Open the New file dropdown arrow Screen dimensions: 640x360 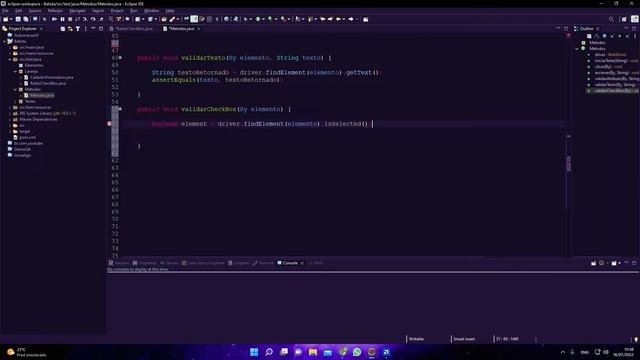click(x=11, y=19)
